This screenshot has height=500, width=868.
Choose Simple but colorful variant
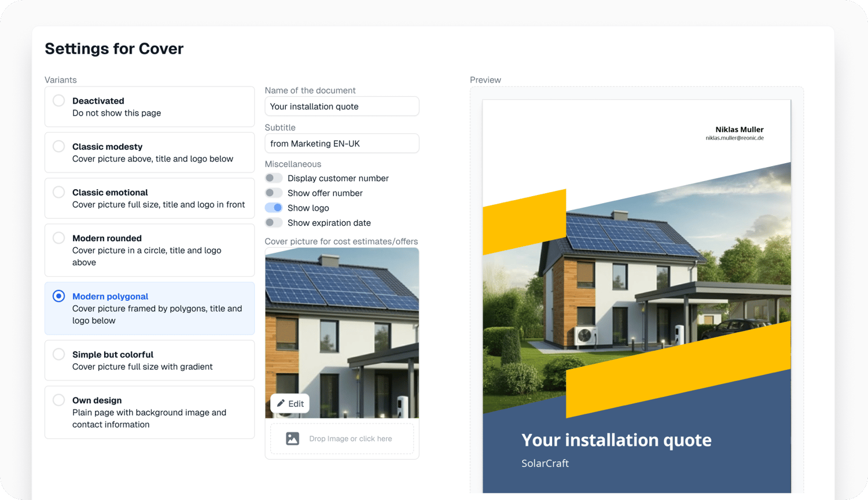(149, 361)
